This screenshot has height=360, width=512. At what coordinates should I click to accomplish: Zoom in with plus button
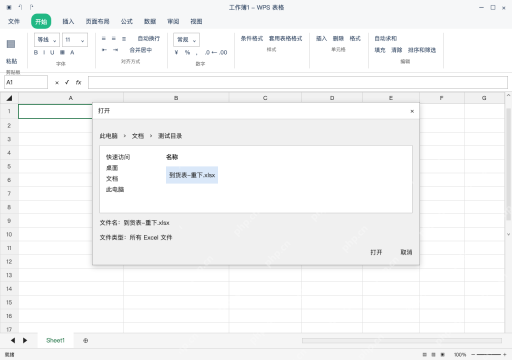[505, 355]
